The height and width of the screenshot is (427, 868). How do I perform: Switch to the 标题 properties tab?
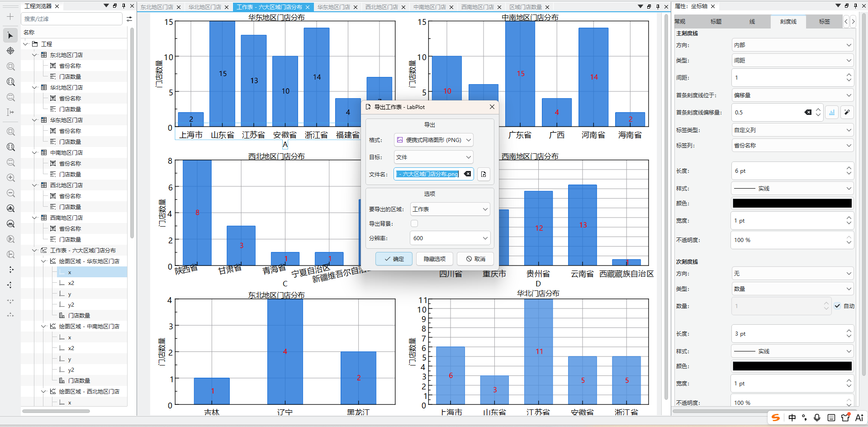pyautogui.click(x=716, y=22)
